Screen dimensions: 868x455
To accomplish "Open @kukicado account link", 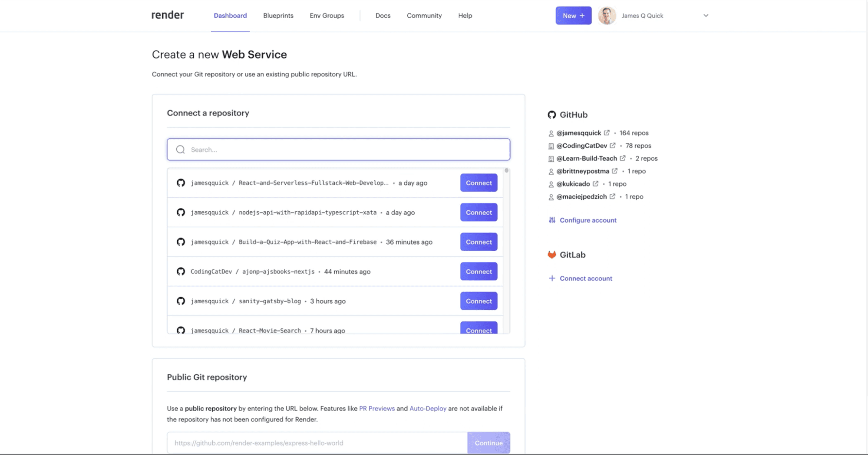I will 573,184.
